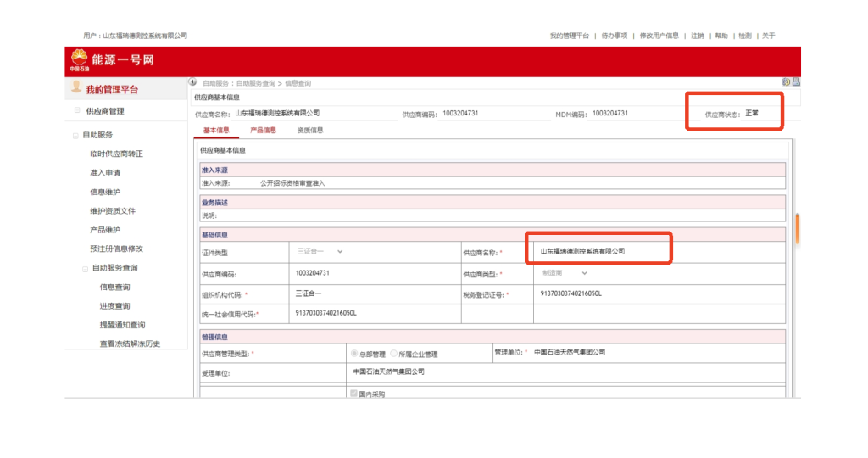Switch to the 资质信息 tab
This screenshot has height=458, width=868.
pos(309,130)
